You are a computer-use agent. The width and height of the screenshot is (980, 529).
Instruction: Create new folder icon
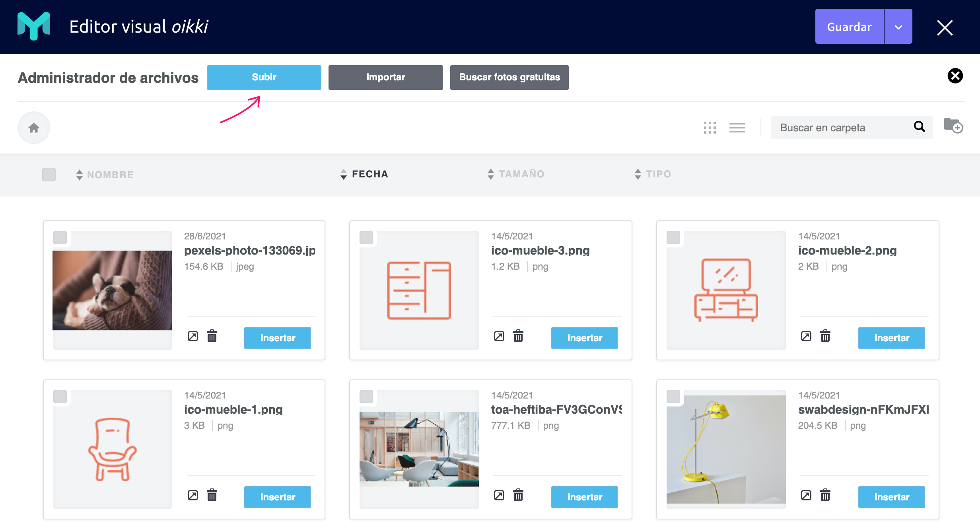tap(953, 126)
